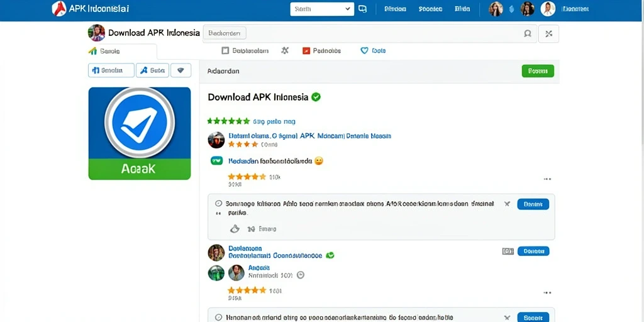Click the crossed-arrows button right of magnifier
This screenshot has width=644, height=322.
point(548,34)
